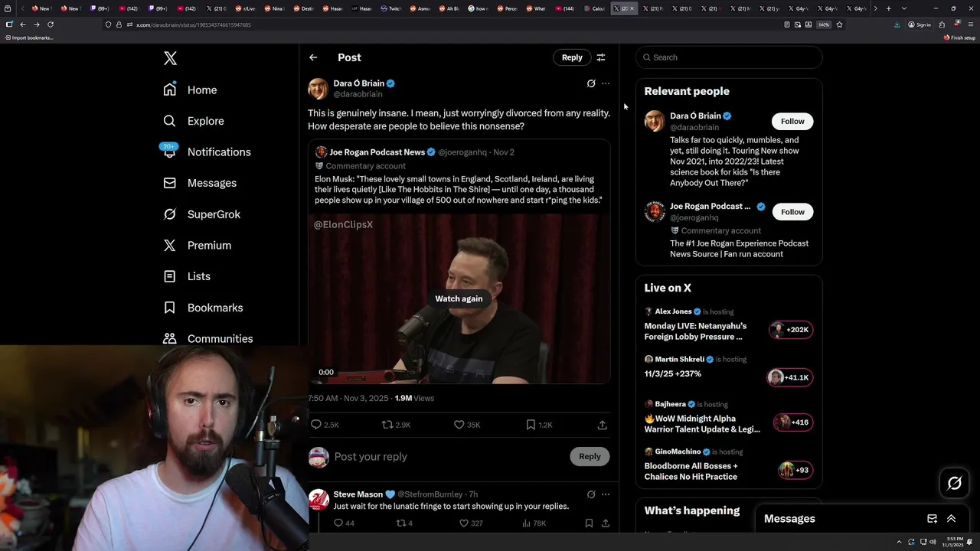Click the volume icon in system tray
Image resolution: width=980 pixels, height=551 pixels.
[933, 543]
